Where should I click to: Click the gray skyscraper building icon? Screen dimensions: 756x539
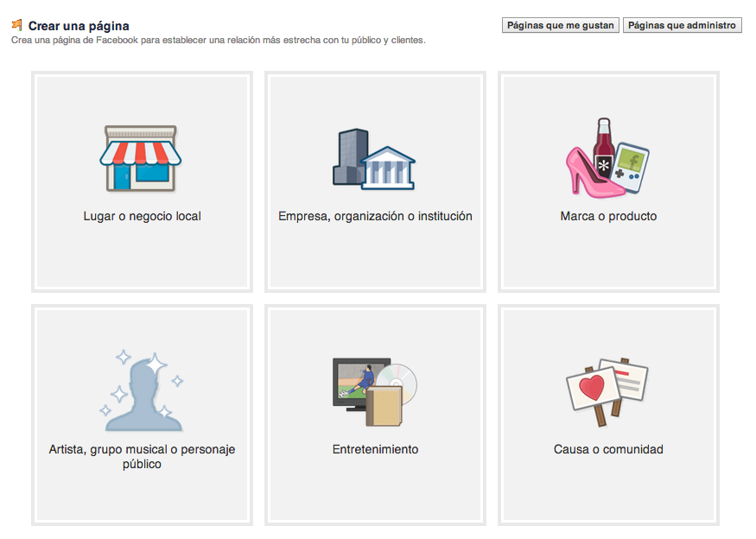tap(348, 156)
